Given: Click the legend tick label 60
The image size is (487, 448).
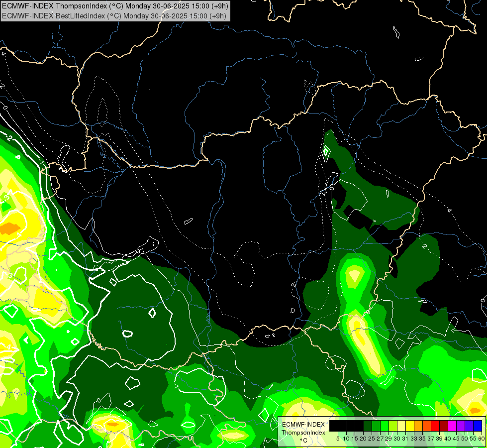Looking at the screenshot, I should (x=482, y=439).
